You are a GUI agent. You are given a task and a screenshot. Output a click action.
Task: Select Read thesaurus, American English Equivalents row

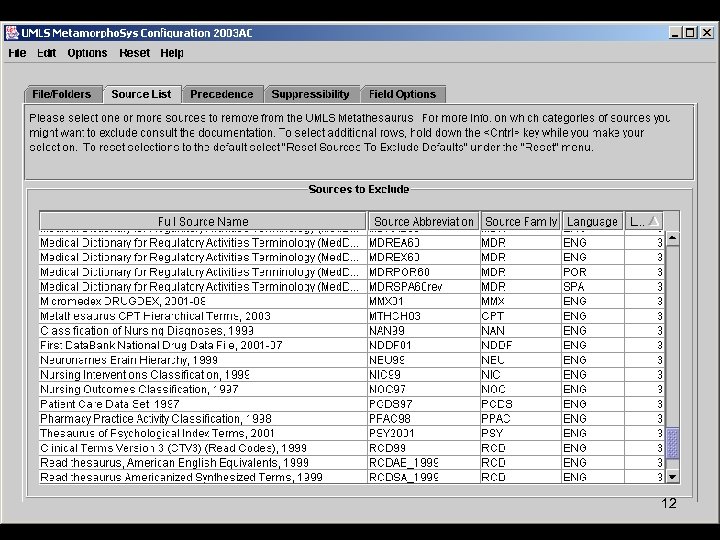coord(352,463)
